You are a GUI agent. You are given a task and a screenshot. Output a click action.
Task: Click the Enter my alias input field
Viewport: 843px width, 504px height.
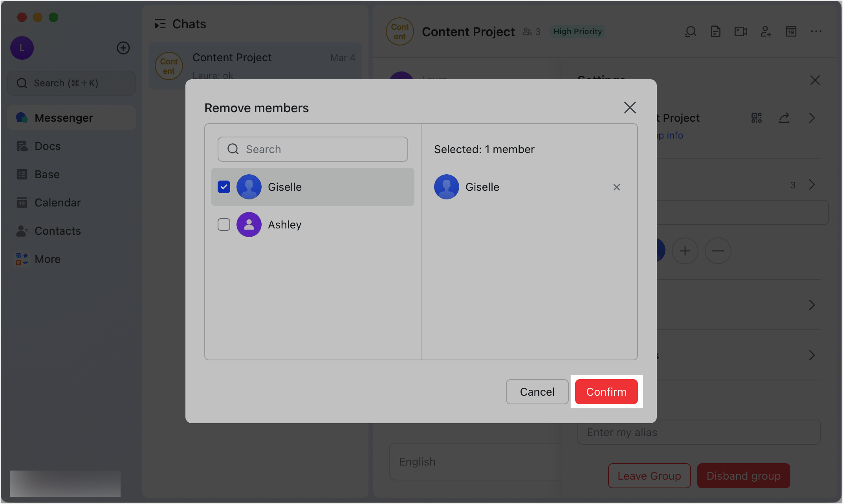699,432
